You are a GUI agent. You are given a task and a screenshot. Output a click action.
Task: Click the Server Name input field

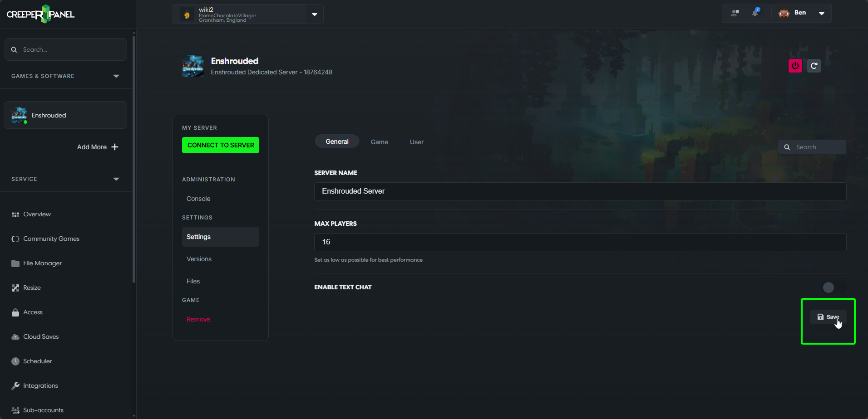pyautogui.click(x=580, y=191)
